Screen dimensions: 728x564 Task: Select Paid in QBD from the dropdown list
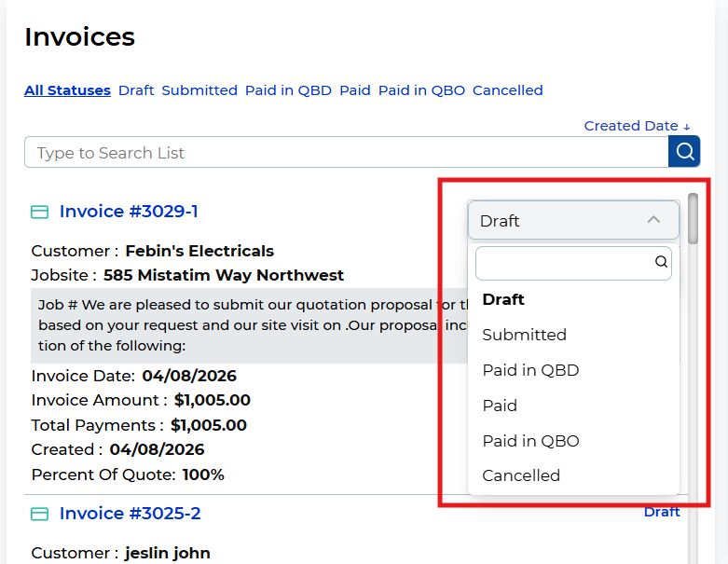pos(530,370)
